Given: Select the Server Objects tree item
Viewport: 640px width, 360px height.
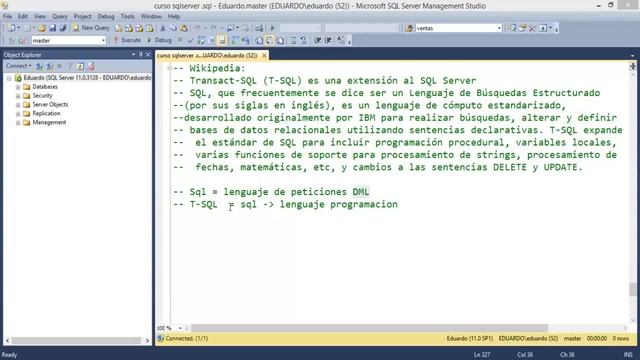Looking at the screenshot, I should click(x=50, y=104).
